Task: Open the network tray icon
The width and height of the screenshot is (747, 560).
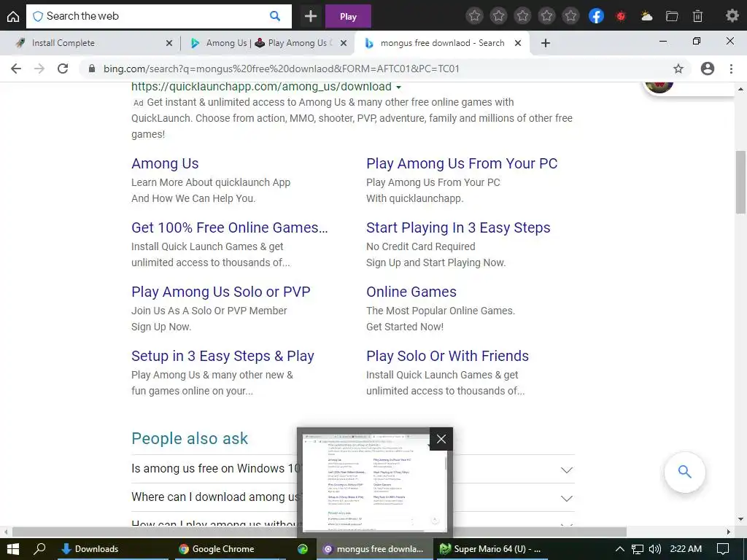Action: pyautogui.click(x=637, y=549)
